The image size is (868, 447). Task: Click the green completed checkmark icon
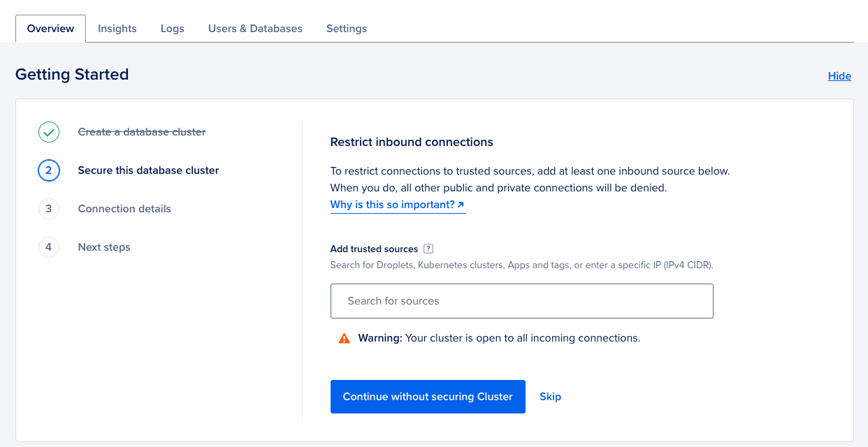point(49,132)
